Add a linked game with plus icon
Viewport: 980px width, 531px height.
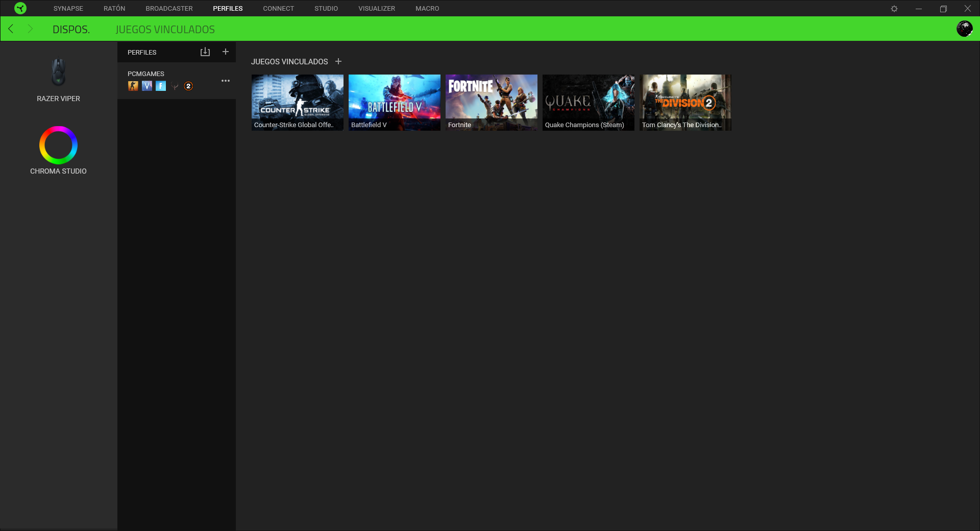(x=338, y=61)
